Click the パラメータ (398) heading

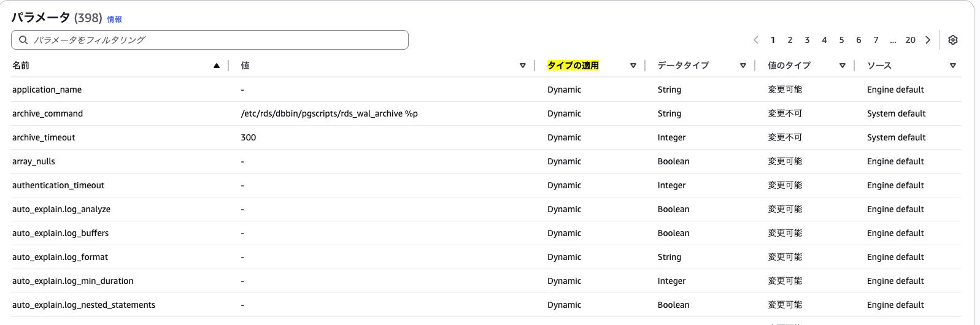point(56,18)
